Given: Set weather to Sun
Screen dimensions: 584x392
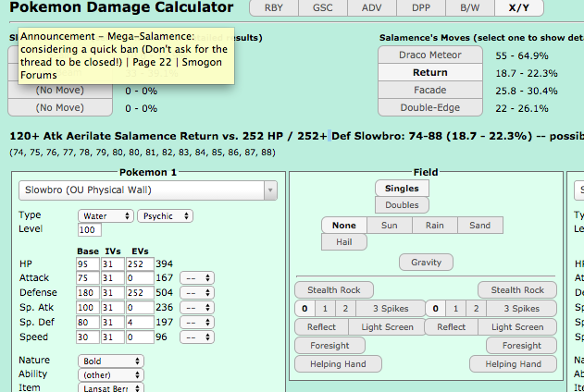Looking at the screenshot, I should (x=390, y=226).
